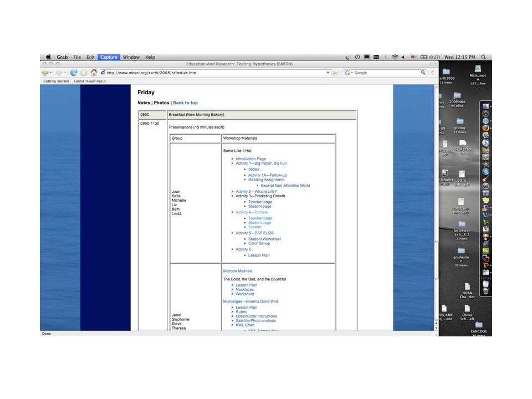Open Excerpt from Microbial World link
Viewport: 532px width, 399px height.
[x=285, y=186]
